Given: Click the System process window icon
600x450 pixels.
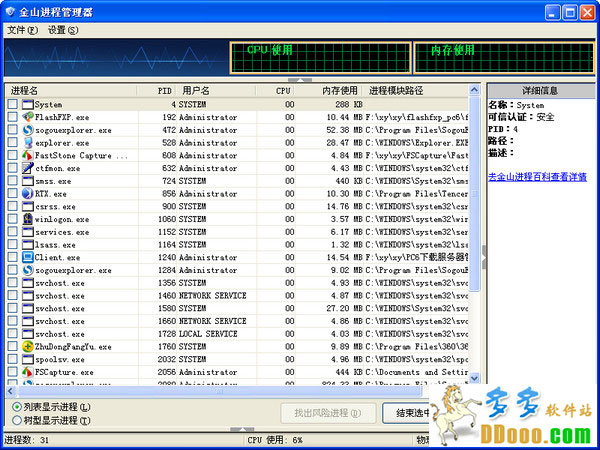Looking at the screenshot, I should click(x=28, y=104).
